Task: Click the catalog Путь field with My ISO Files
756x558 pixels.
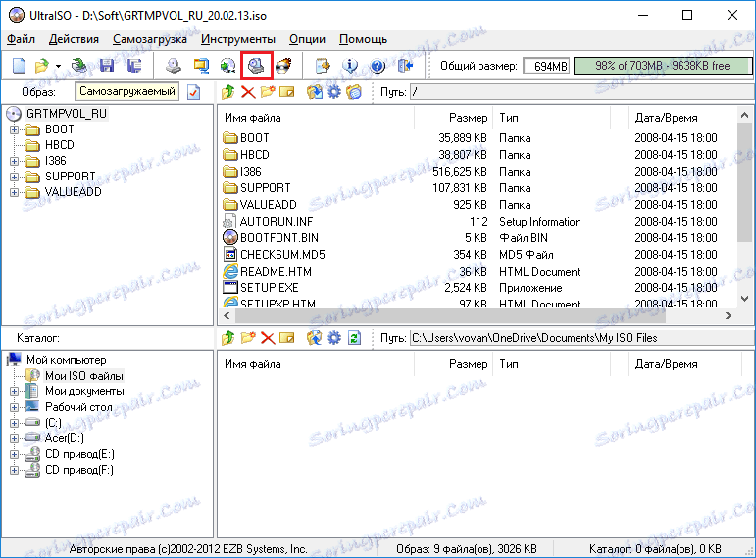Action: tap(581, 338)
